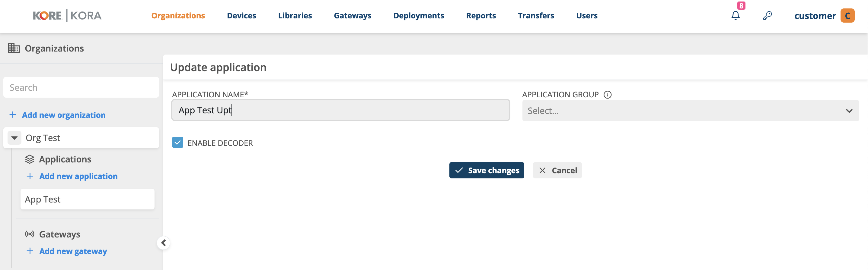
Task: Click the ENABLE DECODER label
Action: pos(220,143)
